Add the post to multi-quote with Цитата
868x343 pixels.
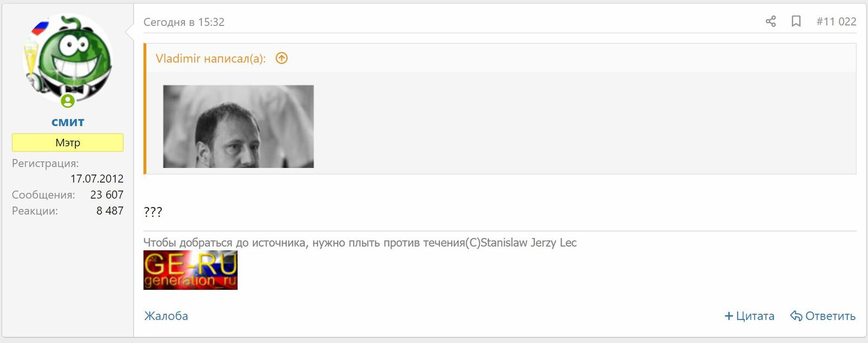click(x=749, y=316)
